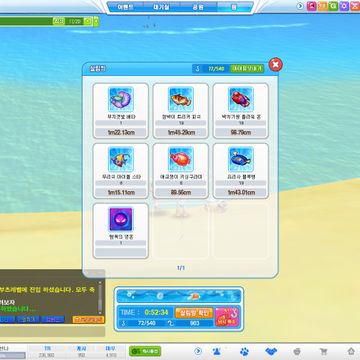
Task: Select the purple betta fish card (1m22.13cm)
Action: coord(121,111)
